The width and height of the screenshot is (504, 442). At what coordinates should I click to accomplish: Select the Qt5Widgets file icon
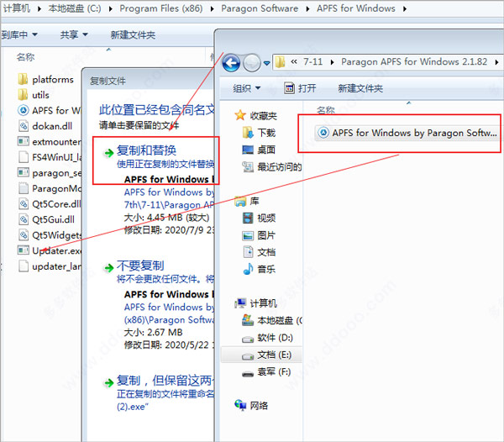24,235
